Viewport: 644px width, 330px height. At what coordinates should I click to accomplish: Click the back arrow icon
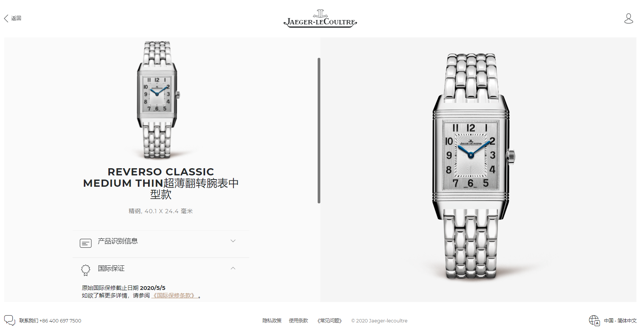(6, 18)
